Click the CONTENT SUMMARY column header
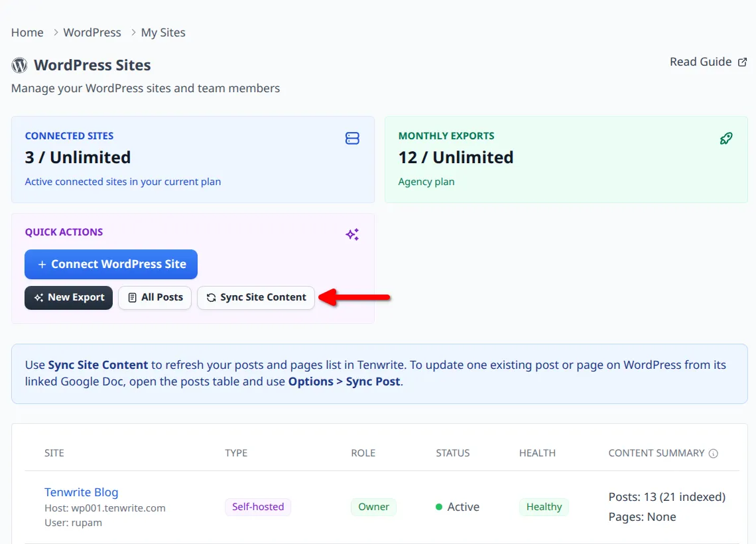 (657, 453)
